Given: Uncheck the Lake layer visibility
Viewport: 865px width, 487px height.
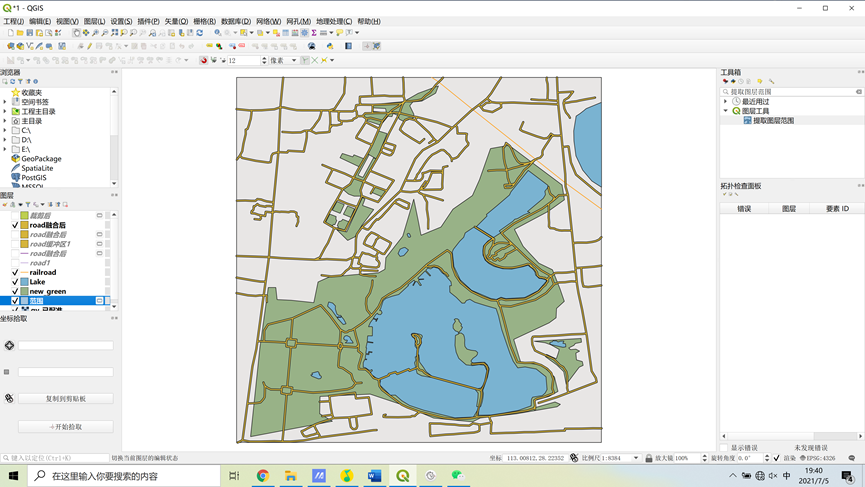Looking at the screenshot, I should point(15,282).
